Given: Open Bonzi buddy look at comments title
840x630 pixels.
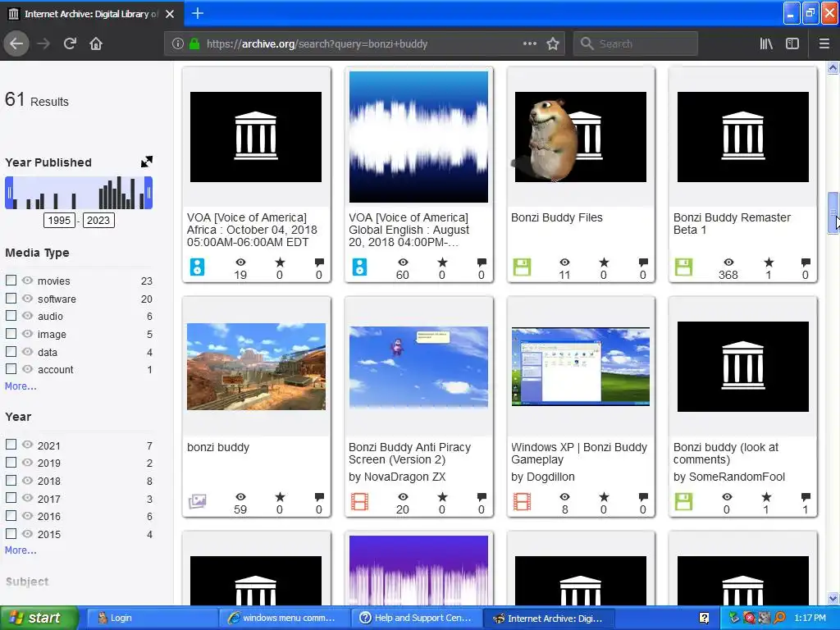Looking at the screenshot, I should (x=726, y=453).
